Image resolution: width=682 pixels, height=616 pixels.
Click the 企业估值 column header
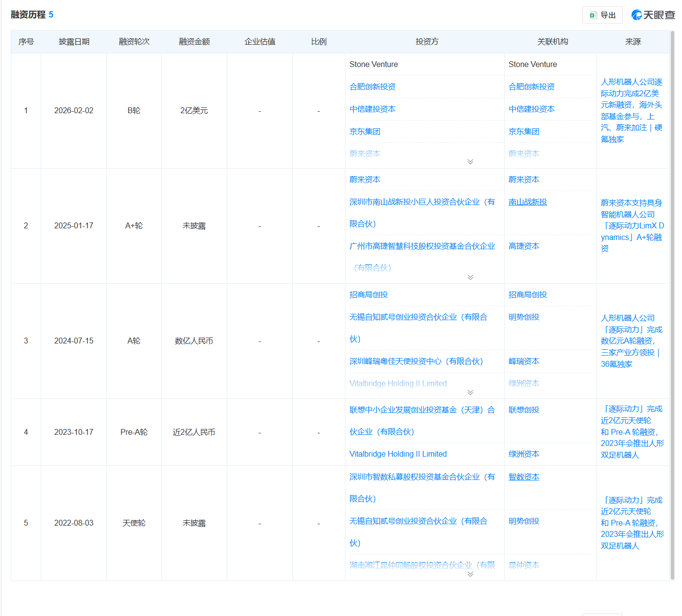tap(260, 42)
